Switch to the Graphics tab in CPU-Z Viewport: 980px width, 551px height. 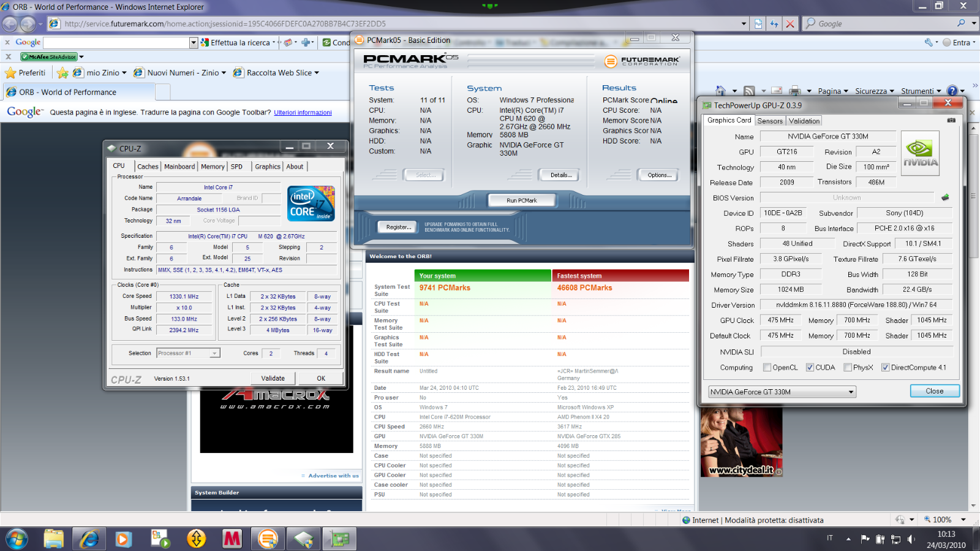(268, 167)
